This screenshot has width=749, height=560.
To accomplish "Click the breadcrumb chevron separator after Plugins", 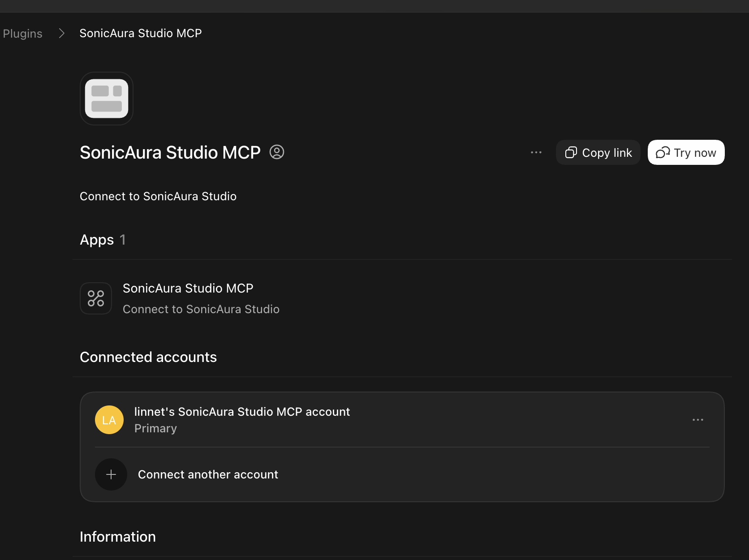I will point(62,34).
